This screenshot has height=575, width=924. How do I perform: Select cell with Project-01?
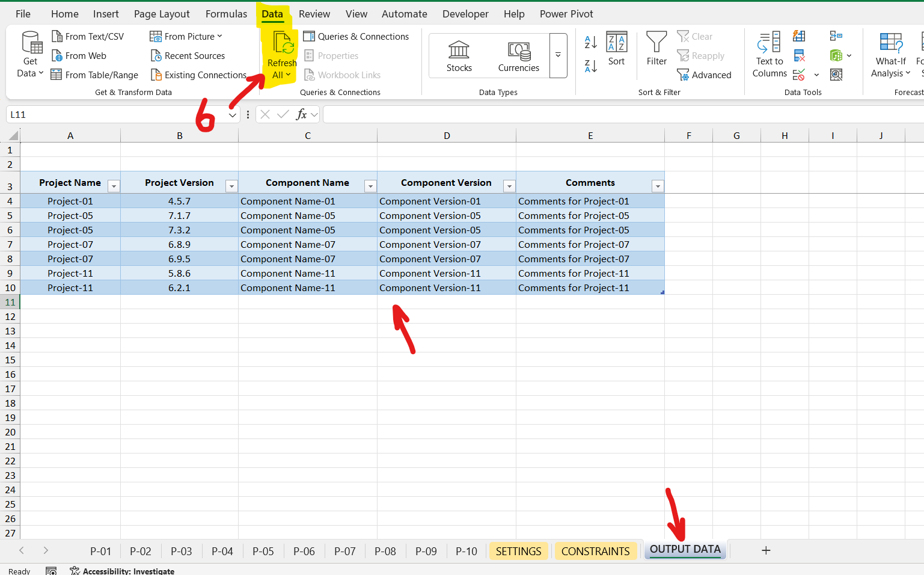tap(70, 201)
